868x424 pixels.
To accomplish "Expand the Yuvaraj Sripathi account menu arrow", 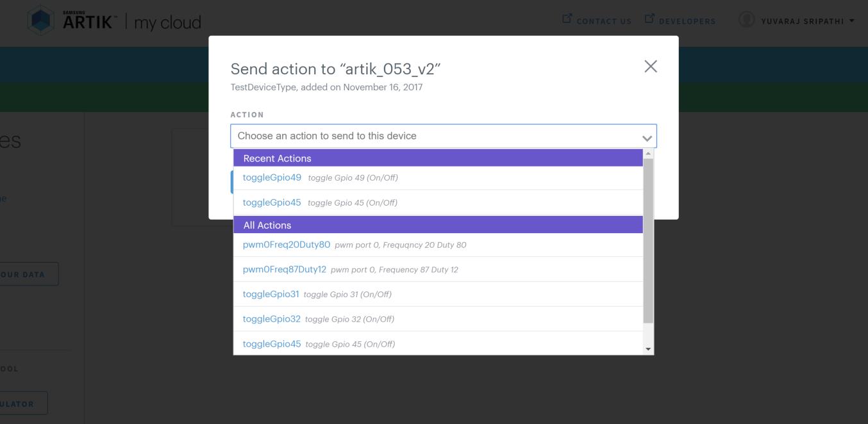I will [x=852, y=20].
